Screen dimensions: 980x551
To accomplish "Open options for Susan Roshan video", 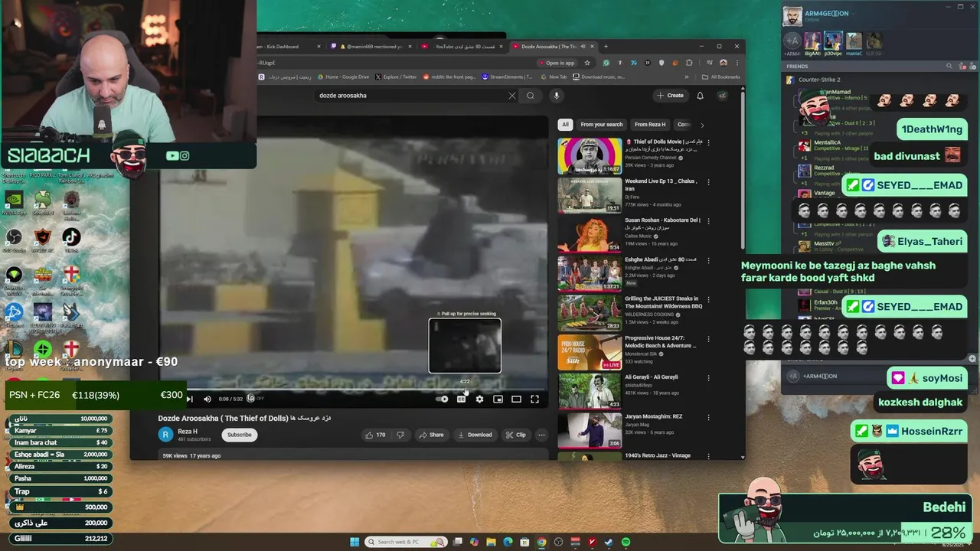I will [708, 221].
